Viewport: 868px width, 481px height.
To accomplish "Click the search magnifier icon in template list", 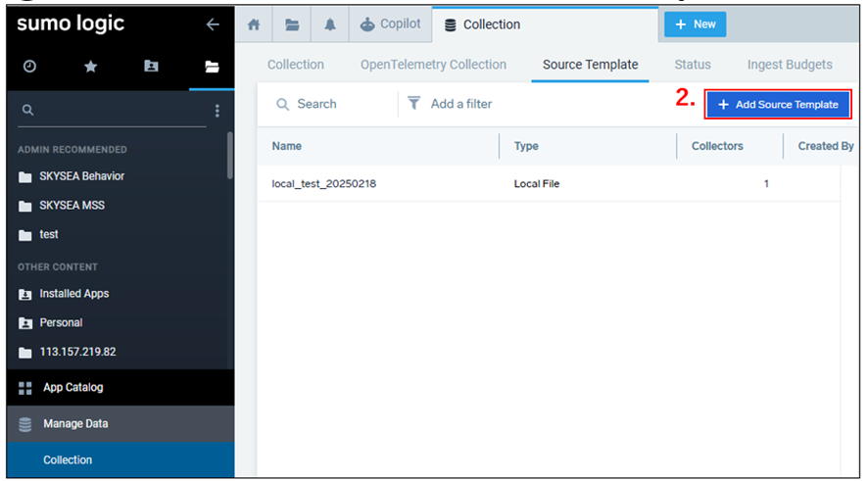I will click(282, 104).
